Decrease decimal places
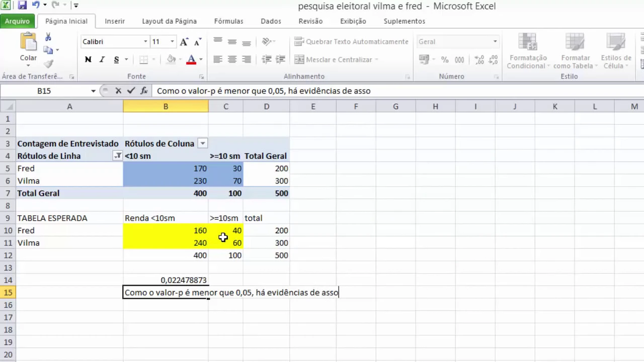Viewport: 644px width, 362px height. point(493,59)
